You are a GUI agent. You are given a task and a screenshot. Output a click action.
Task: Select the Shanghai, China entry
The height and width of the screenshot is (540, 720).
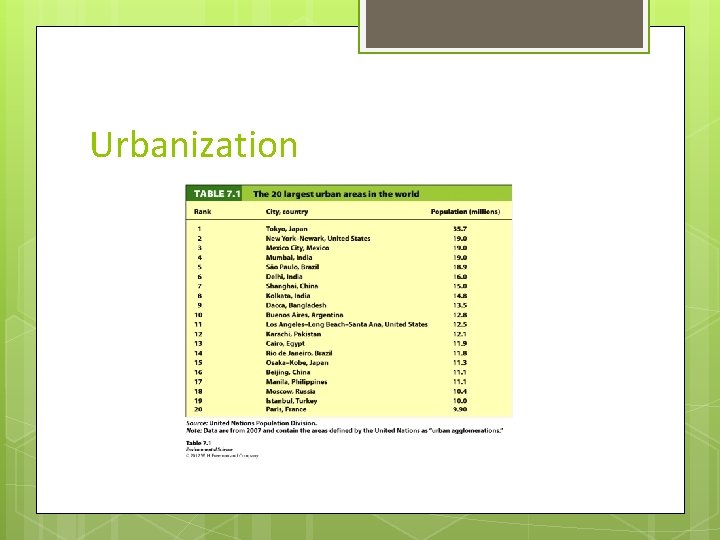coord(292,286)
